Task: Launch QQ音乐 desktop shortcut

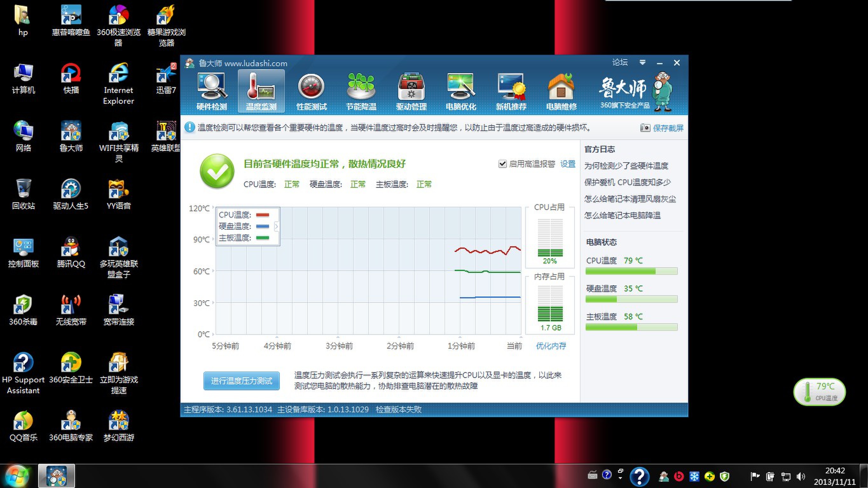Action: [23, 426]
